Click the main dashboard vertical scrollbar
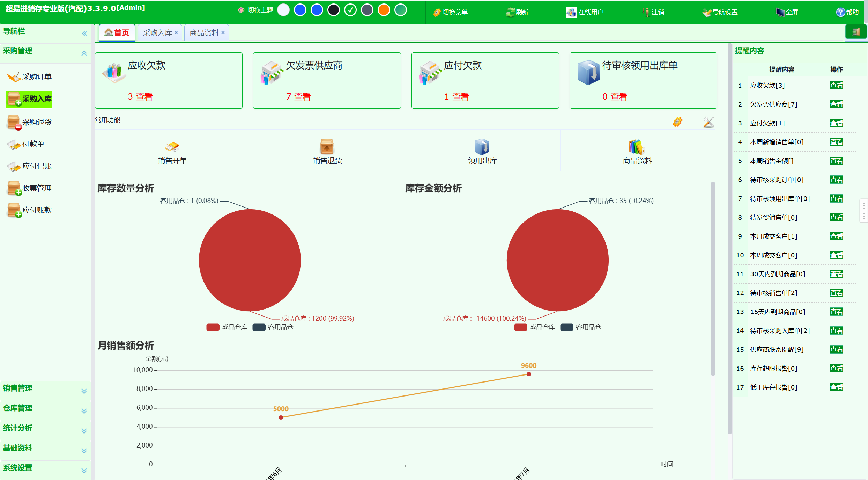868x480 pixels. click(x=713, y=278)
